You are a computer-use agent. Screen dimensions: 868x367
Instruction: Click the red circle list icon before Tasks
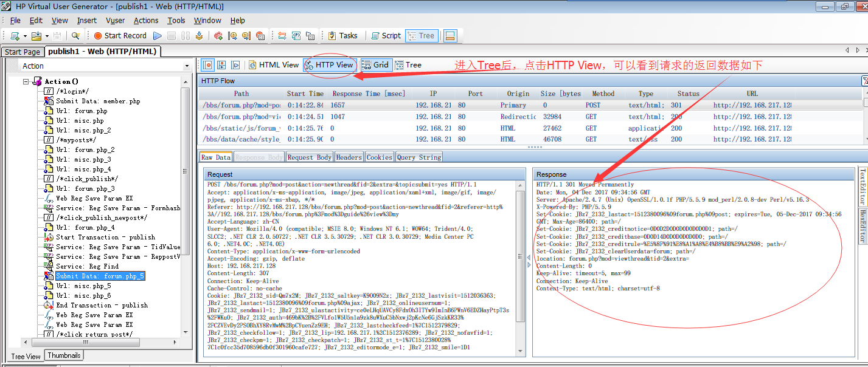click(x=260, y=36)
